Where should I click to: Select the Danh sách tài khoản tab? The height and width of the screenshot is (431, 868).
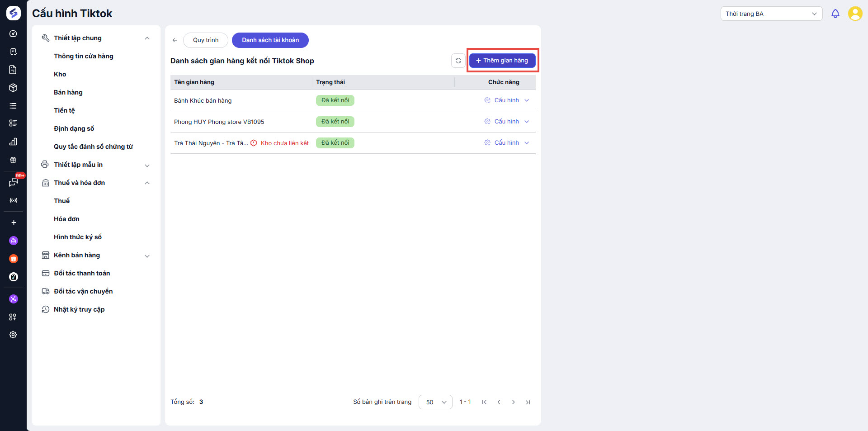point(270,40)
